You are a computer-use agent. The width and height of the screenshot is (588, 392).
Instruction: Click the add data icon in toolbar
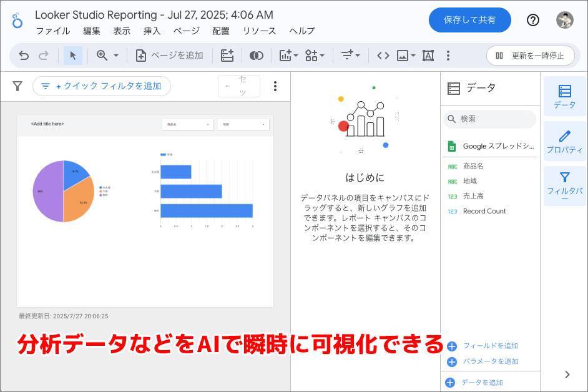click(x=227, y=56)
